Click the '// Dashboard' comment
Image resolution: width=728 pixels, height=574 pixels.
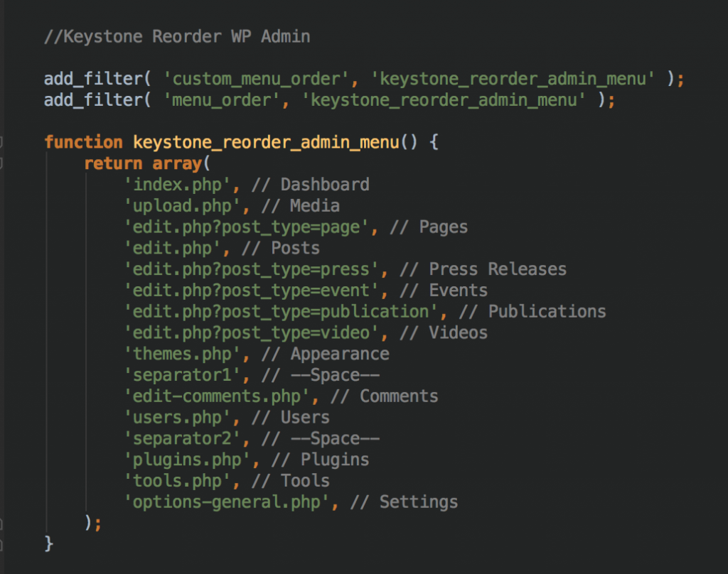pos(310,185)
